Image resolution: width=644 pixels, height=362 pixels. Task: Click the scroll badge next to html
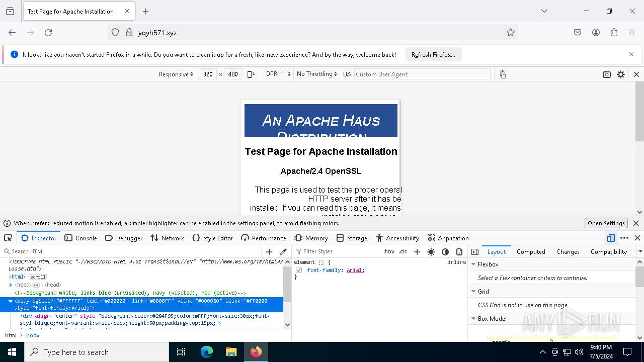point(38,277)
